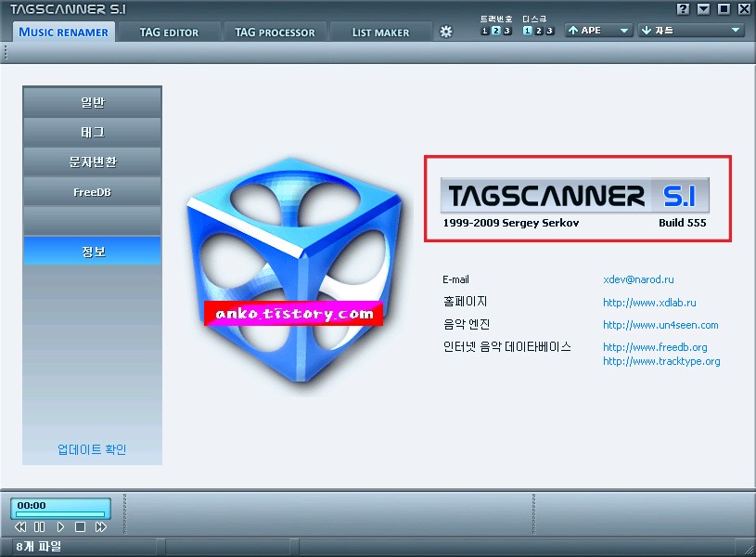Viewport: 756px width, 557px height.
Task: Open the FreeDB settings section
Action: (x=93, y=191)
